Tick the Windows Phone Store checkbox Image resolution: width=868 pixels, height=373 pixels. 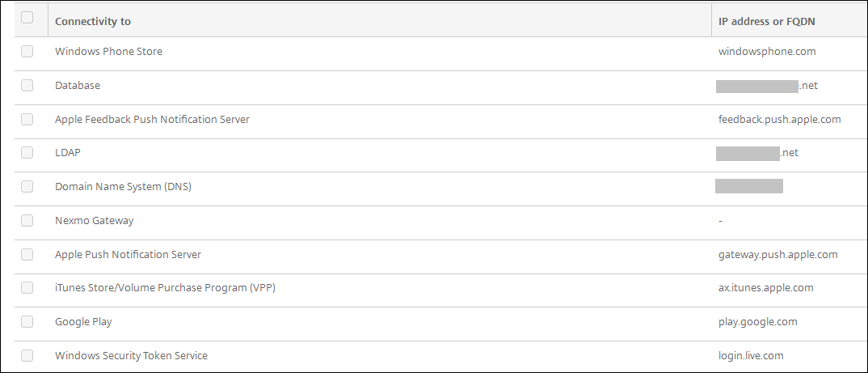tap(27, 51)
